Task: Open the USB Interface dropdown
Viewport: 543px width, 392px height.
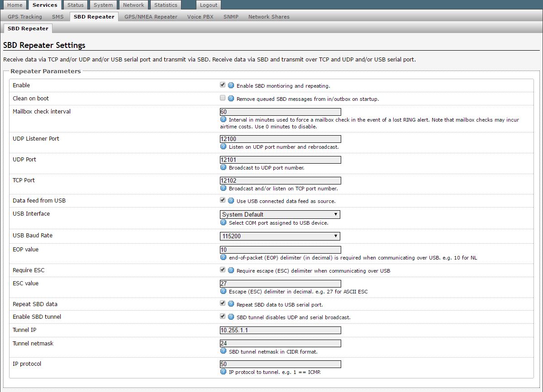Action: (x=280, y=214)
